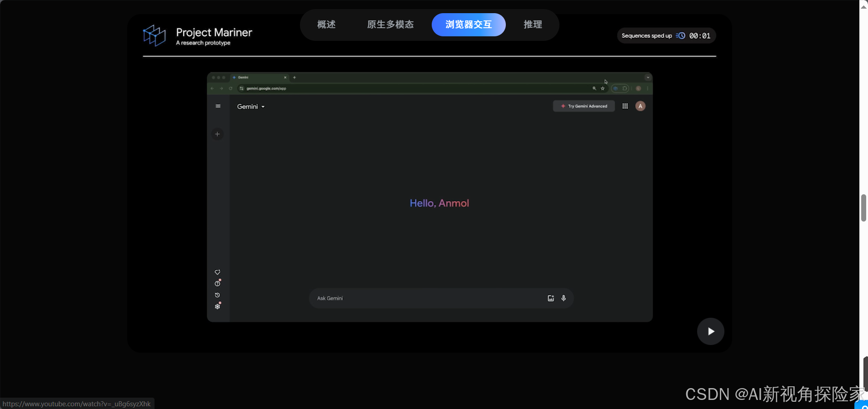Click the microphone icon in prompt box
The image size is (868, 409).
(564, 298)
